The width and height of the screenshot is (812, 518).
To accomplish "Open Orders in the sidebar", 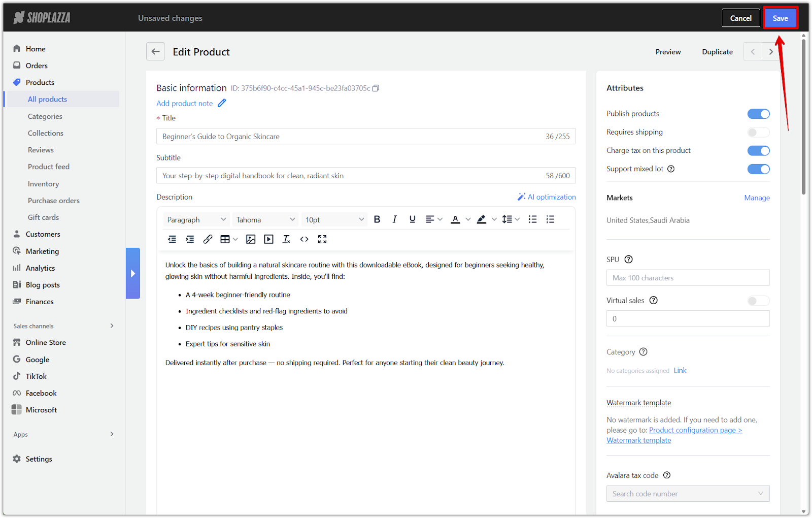I will pos(37,66).
